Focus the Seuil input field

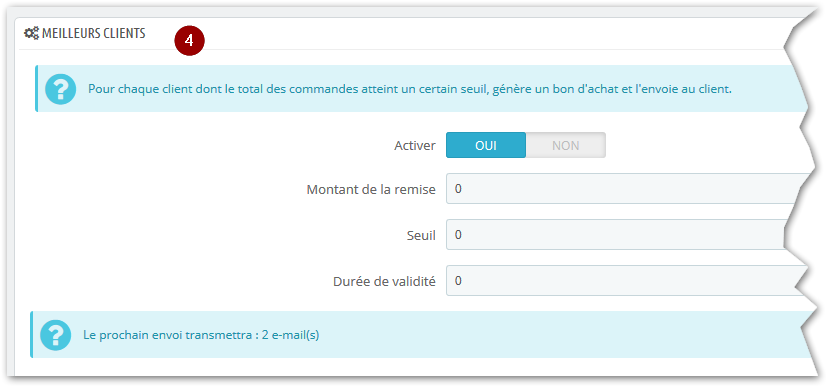[x=616, y=234]
